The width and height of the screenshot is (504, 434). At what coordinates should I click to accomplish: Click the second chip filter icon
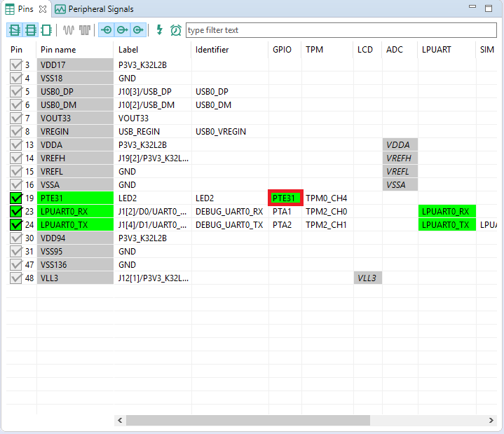click(30, 30)
